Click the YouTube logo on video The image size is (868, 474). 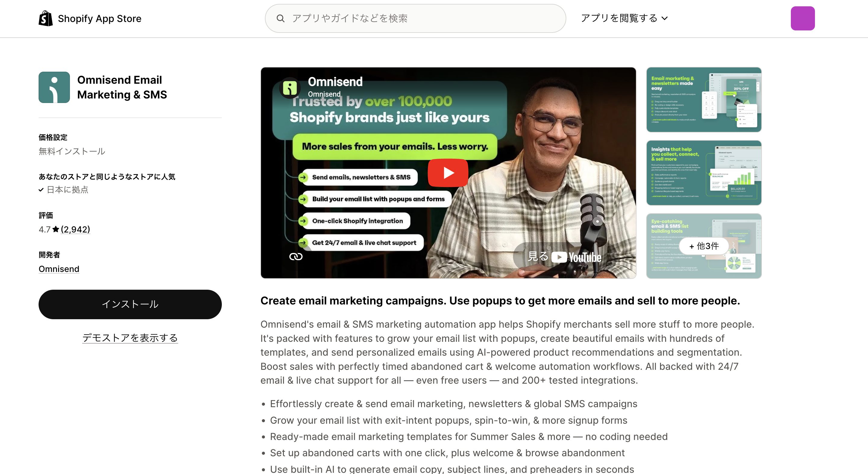click(577, 257)
